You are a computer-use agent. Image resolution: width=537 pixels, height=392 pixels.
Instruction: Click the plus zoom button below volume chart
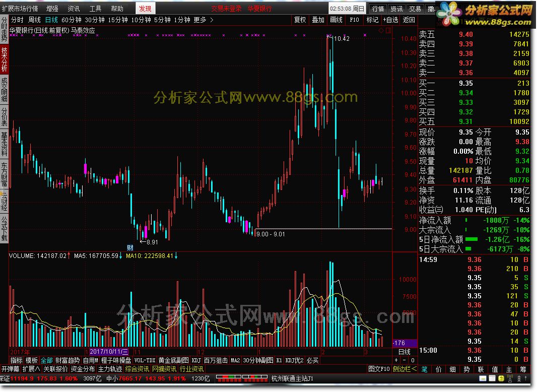396,360
